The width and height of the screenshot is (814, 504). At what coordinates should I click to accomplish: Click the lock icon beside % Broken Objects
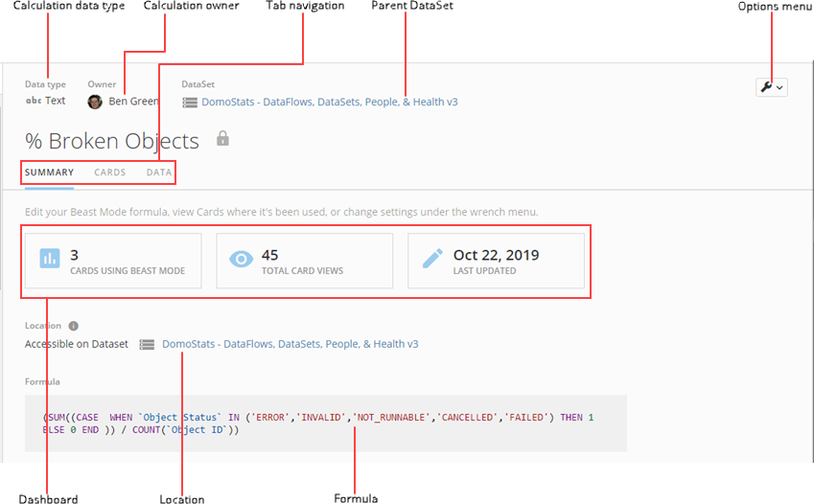pyautogui.click(x=222, y=139)
